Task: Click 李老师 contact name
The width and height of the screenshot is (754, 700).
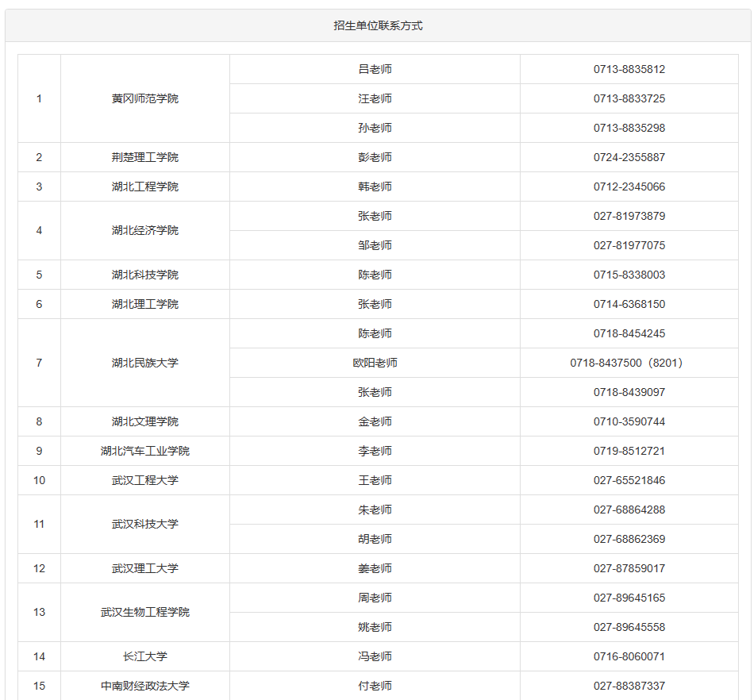Action: 375,451
